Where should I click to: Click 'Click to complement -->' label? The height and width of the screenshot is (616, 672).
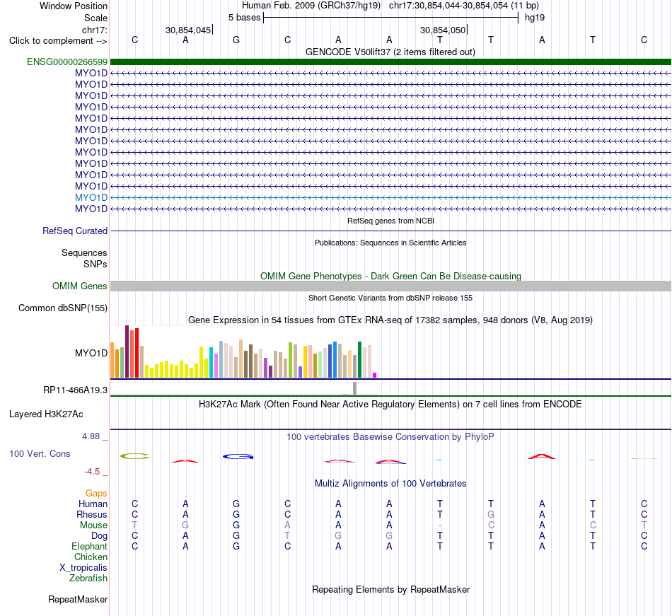point(58,41)
